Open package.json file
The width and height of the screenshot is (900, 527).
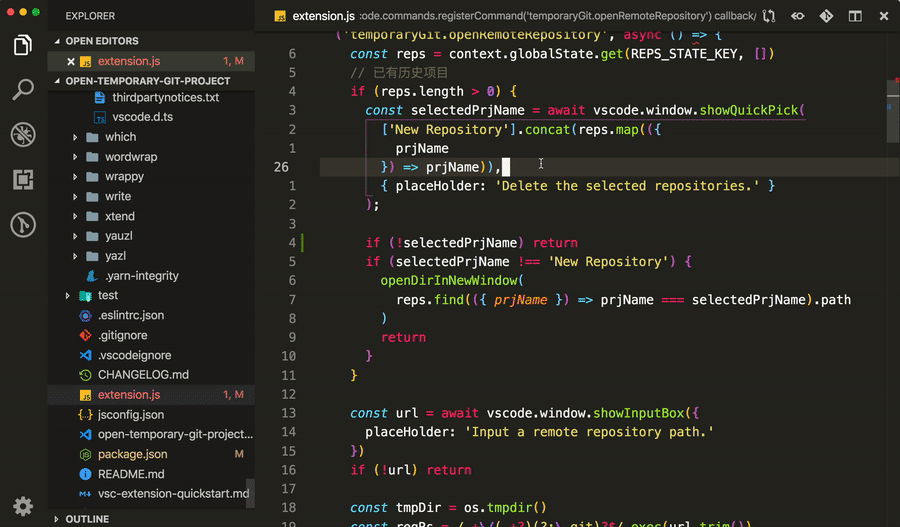point(151,454)
